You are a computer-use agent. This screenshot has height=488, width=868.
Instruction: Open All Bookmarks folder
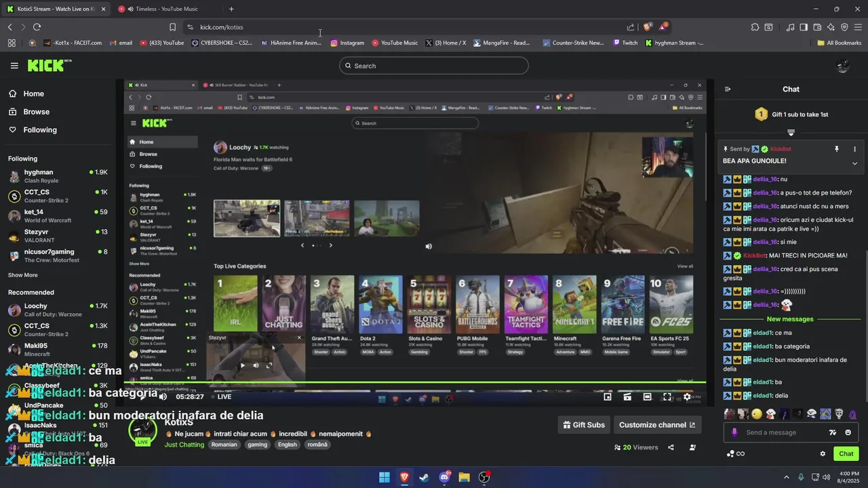(839, 43)
